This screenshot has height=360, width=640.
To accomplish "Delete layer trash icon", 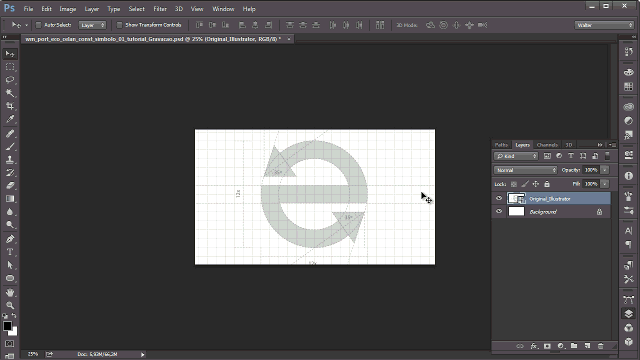I will tap(600, 346).
